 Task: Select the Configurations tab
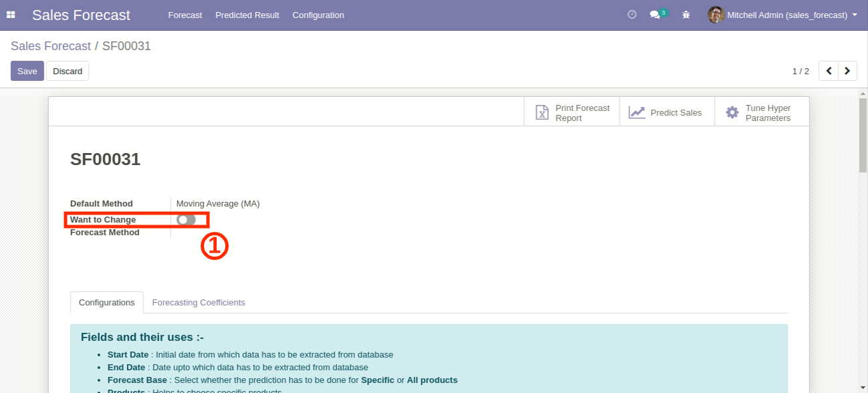click(106, 303)
